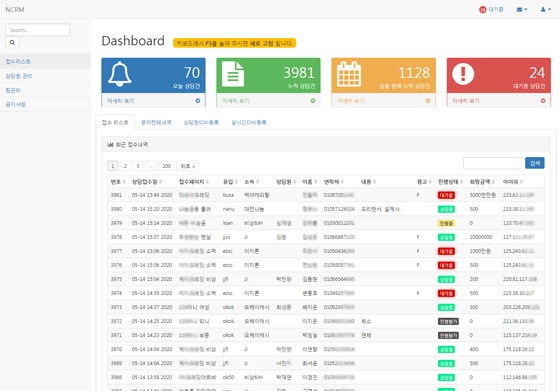560x391 pixels.
Task: Click the NCRM brand link
Action: click(x=15, y=10)
